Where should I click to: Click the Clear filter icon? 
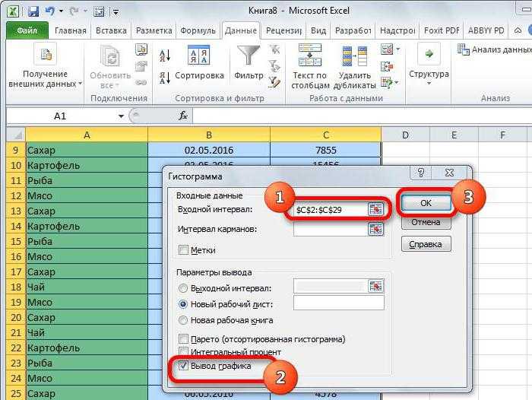274,50
